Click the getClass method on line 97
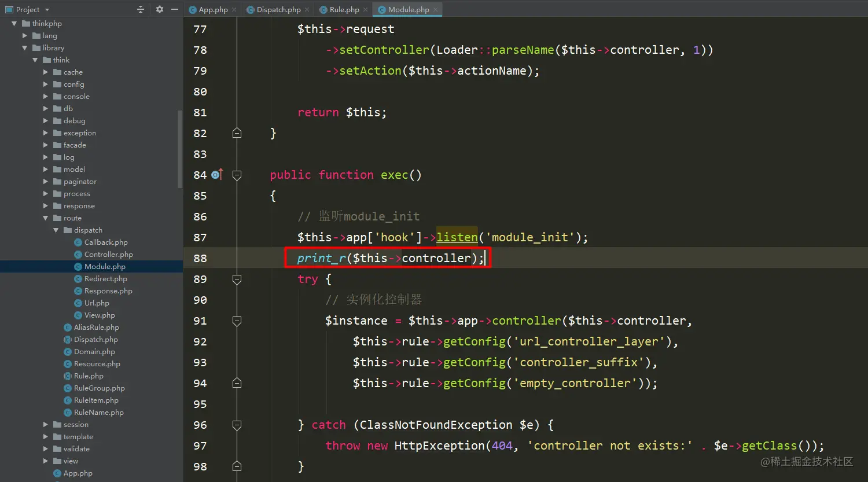Image resolution: width=868 pixels, height=482 pixels. click(x=769, y=446)
